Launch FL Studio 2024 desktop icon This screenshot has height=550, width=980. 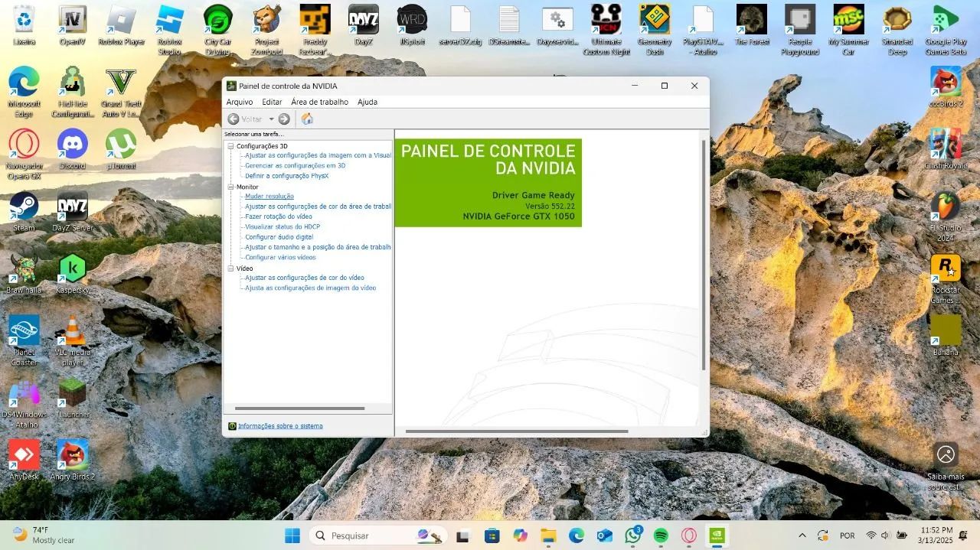(946, 208)
